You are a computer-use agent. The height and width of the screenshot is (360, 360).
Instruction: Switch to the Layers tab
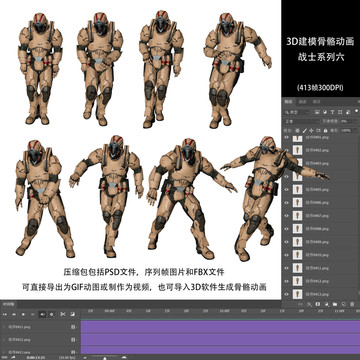pos(288,102)
